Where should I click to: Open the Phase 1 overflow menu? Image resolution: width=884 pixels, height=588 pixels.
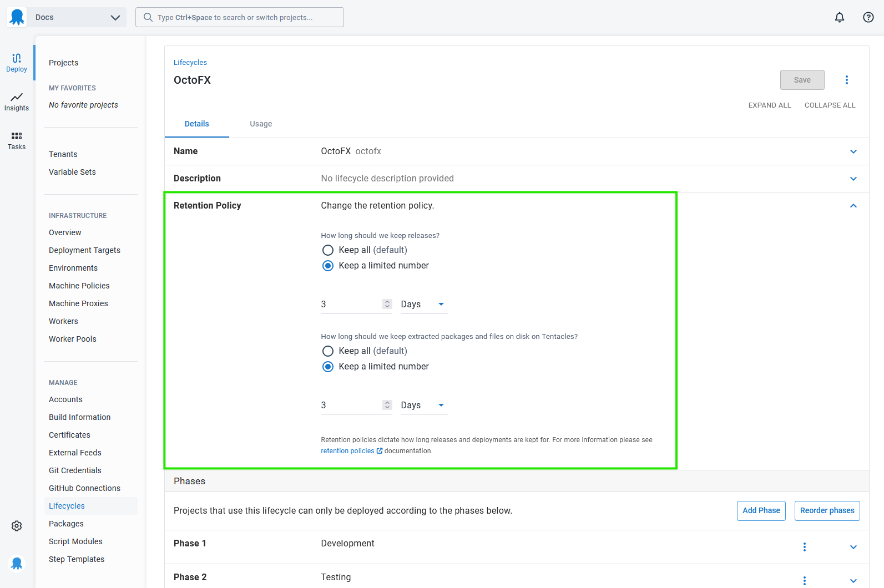coord(805,547)
